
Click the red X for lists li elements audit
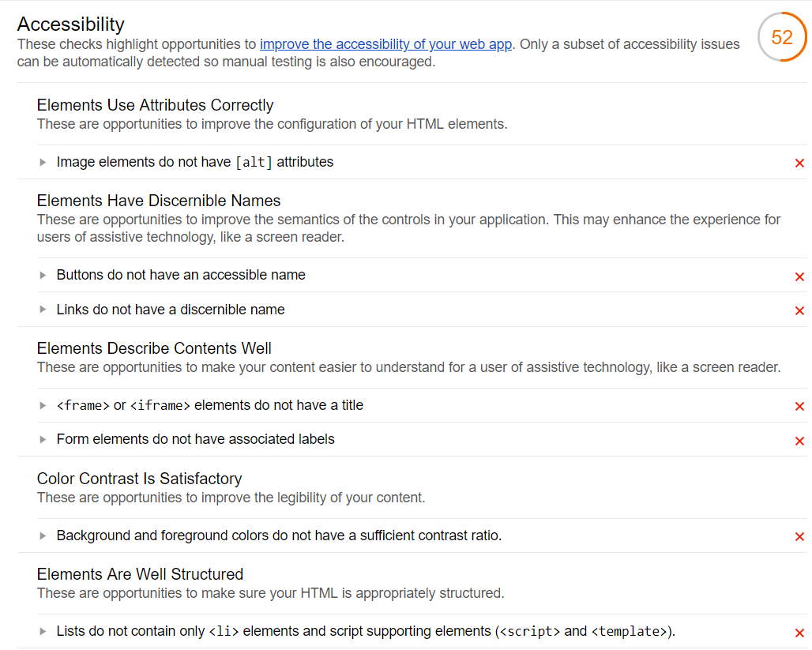pyautogui.click(x=799, y=633)
